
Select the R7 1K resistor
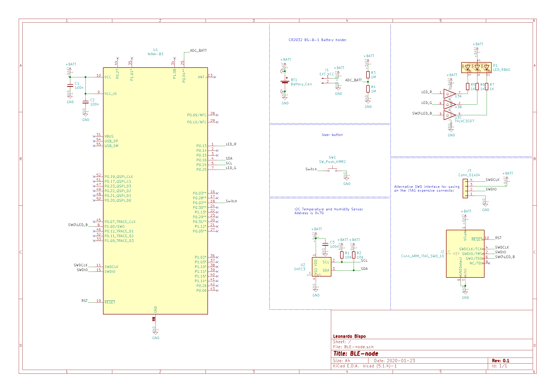point(486,87)
